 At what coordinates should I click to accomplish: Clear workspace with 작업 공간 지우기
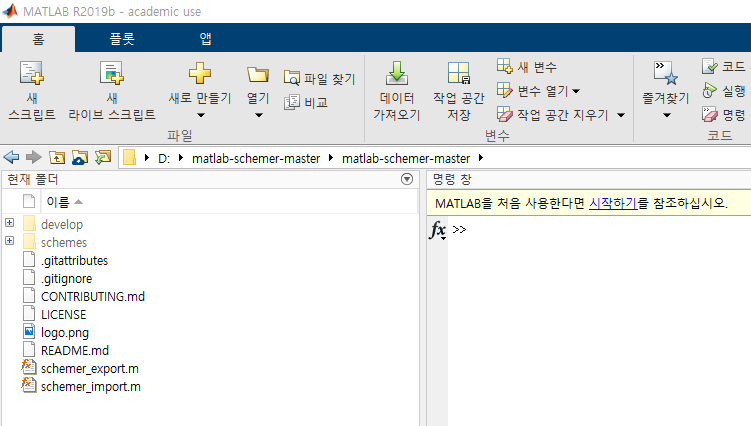click(x=553, y=115)
